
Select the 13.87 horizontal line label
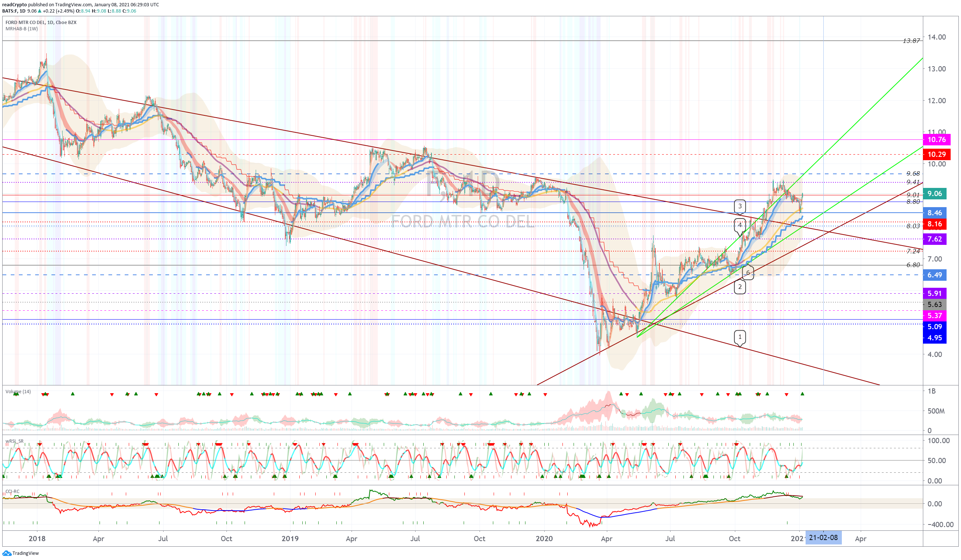[911, 41]
